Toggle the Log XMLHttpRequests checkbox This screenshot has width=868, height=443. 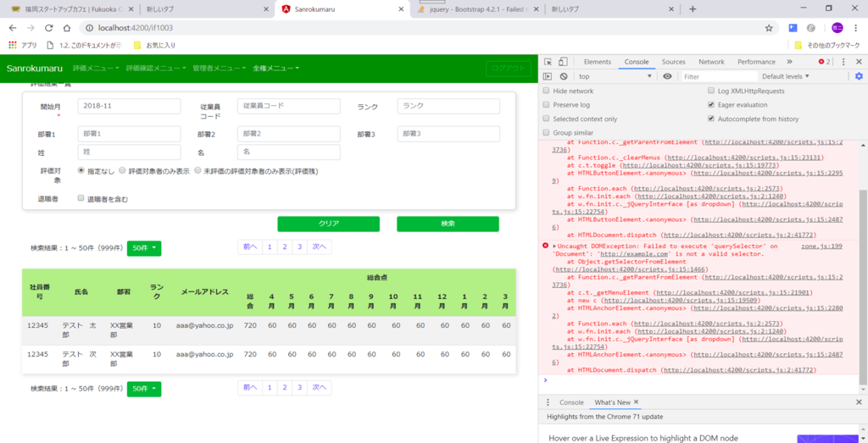711,91
